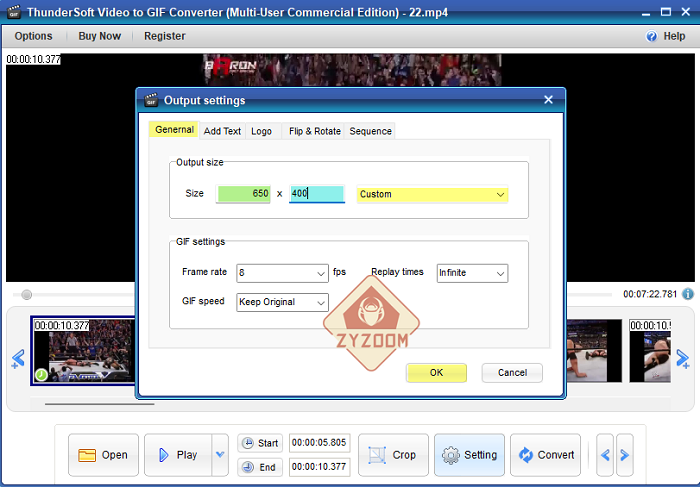The width and height of the screenshot is (700, 487).
Task: Switch to the Sequence tab
Action: point(371,131)
